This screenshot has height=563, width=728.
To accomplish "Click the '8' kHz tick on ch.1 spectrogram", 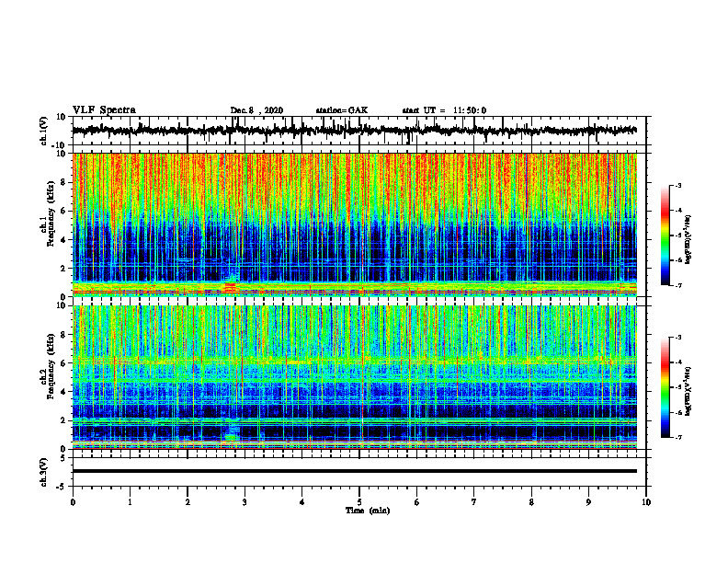I will click(x=63, y=182).
